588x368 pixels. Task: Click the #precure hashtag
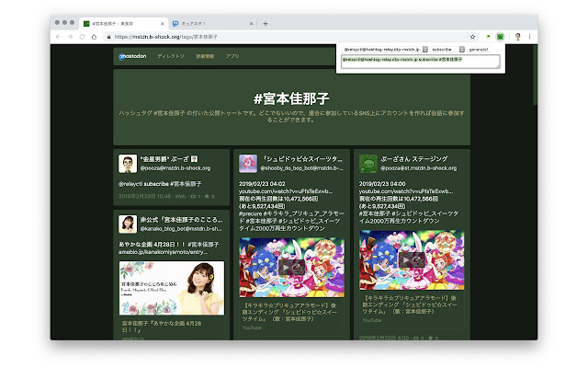coord(250,213)
